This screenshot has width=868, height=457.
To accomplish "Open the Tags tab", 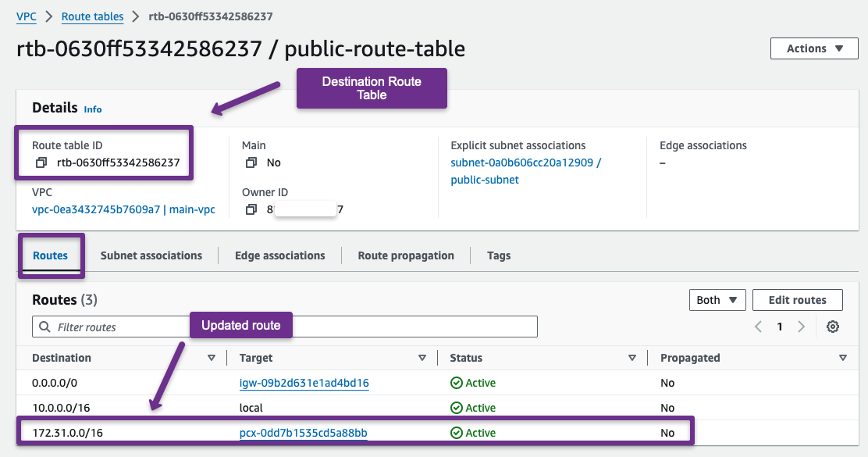I will pyautogui.click(x=498, y=255).
